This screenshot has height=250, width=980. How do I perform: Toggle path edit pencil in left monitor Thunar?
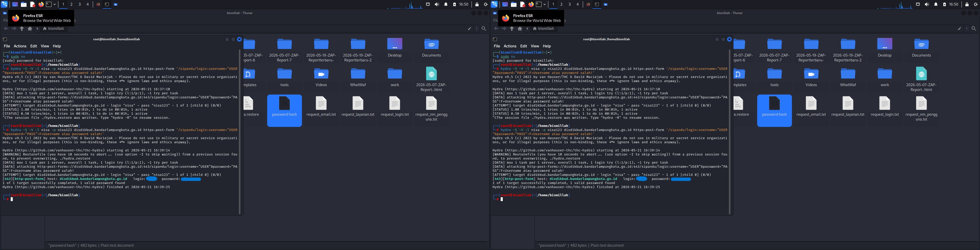tap(470, 29)
